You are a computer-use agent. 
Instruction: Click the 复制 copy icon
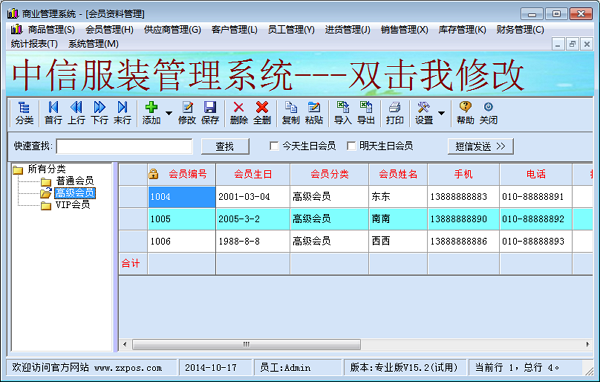pyautogui.click(x=291, y=113)
